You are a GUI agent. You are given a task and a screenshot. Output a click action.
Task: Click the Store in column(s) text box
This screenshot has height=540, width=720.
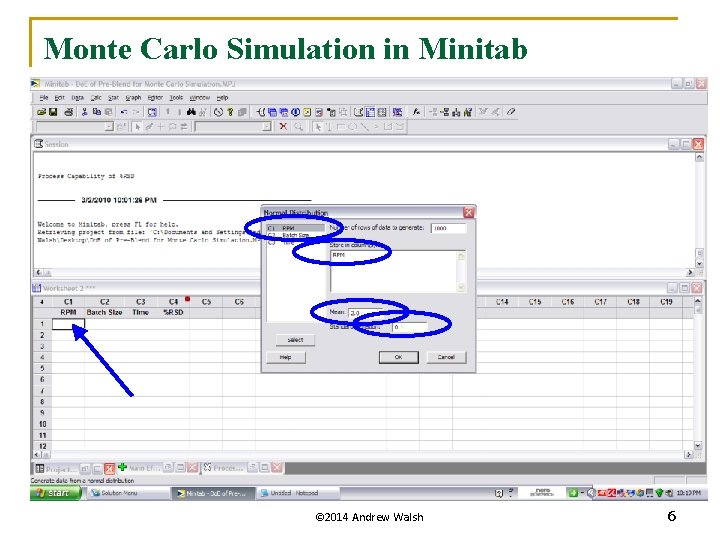coord(398,271)
